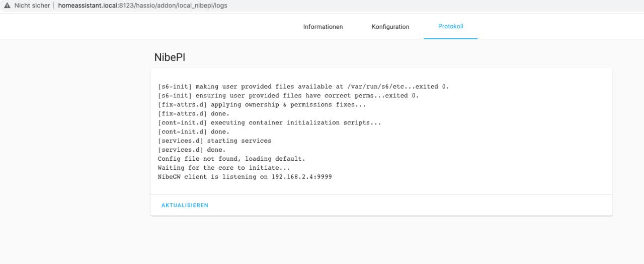Click the '[services.d] done.' log line
This screenshot has height=264, width=644.
pos(192,150)
